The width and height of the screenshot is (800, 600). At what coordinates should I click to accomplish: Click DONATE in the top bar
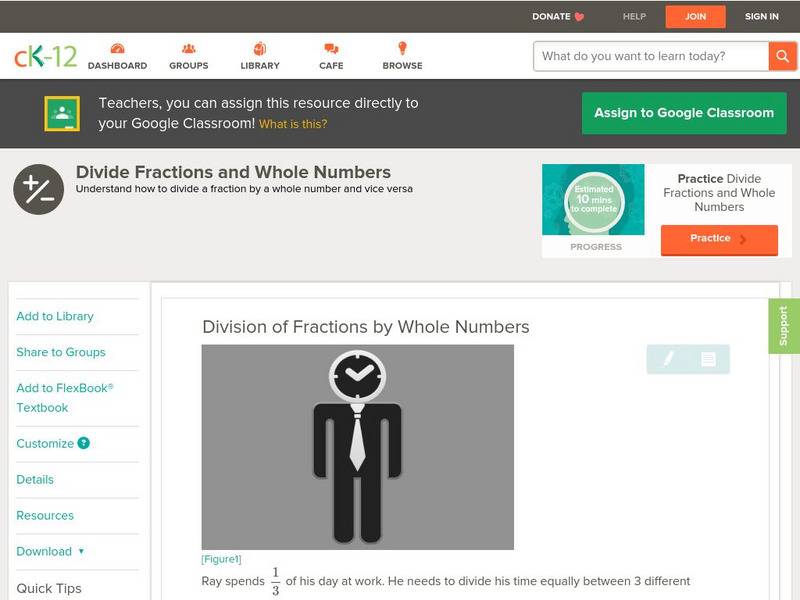pyautogui.click(x=551, y=16)
